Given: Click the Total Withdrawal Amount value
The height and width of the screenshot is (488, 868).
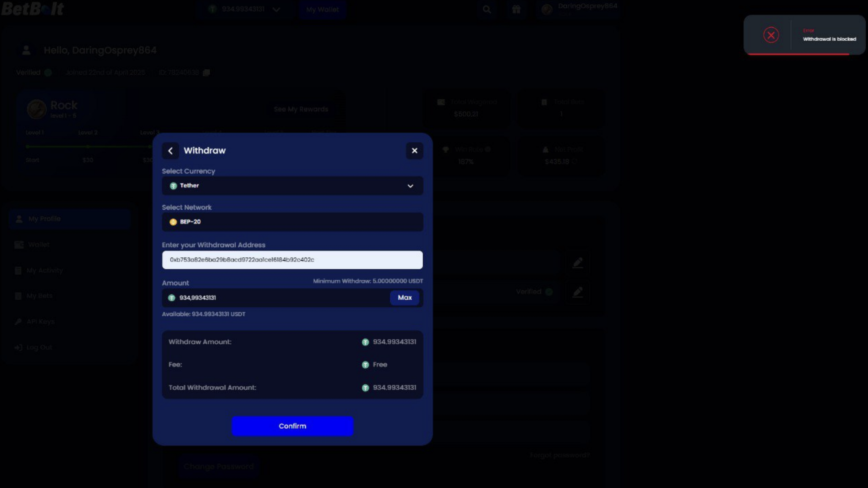Looking at the screenshot, I should [394, 388].
